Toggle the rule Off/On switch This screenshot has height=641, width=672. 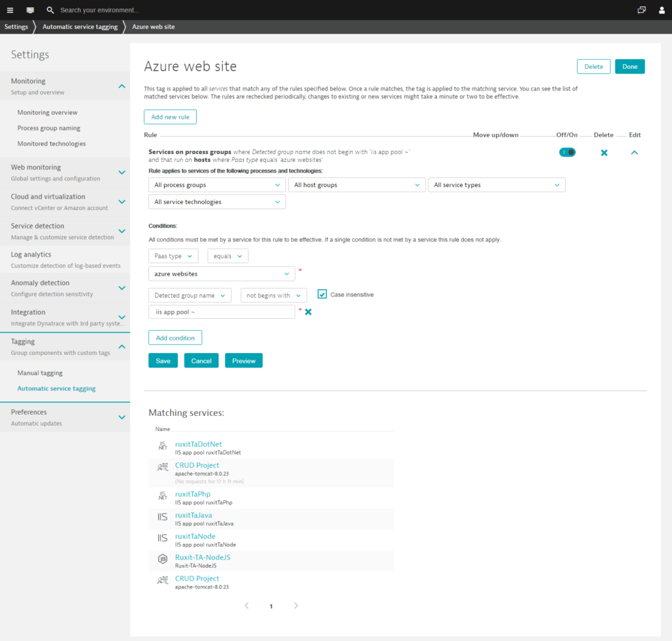[567, 152]
